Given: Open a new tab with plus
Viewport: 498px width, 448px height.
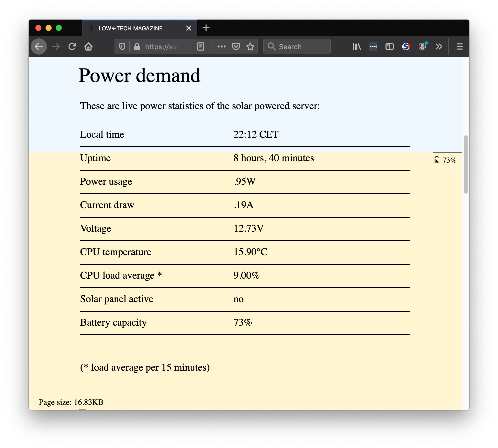Looking at the screenshot, I should click(x=206, y=28).
